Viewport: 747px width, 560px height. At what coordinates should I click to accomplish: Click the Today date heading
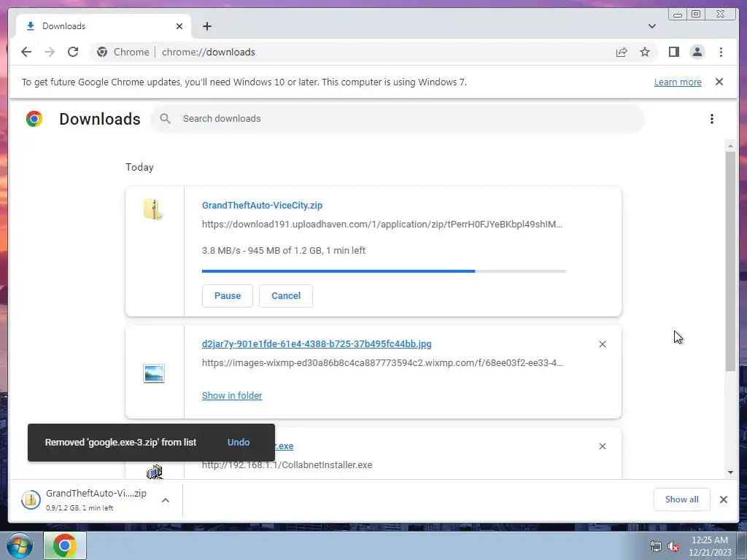click(x=139, y=167)
